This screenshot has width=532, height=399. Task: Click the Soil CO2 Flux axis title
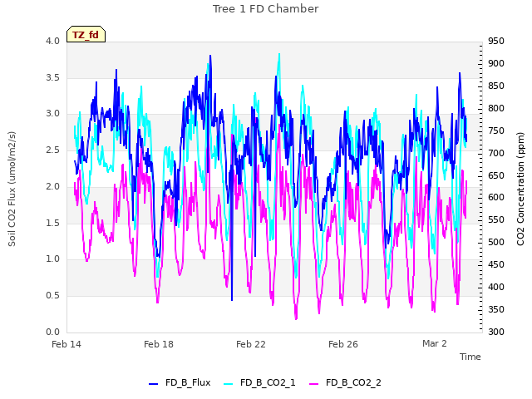coord(12,189)
